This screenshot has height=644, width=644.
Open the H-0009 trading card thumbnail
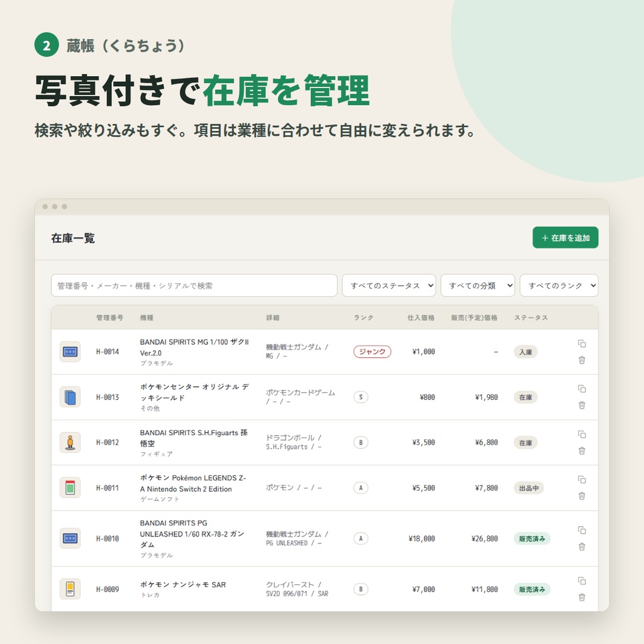[x=70, y=589]
